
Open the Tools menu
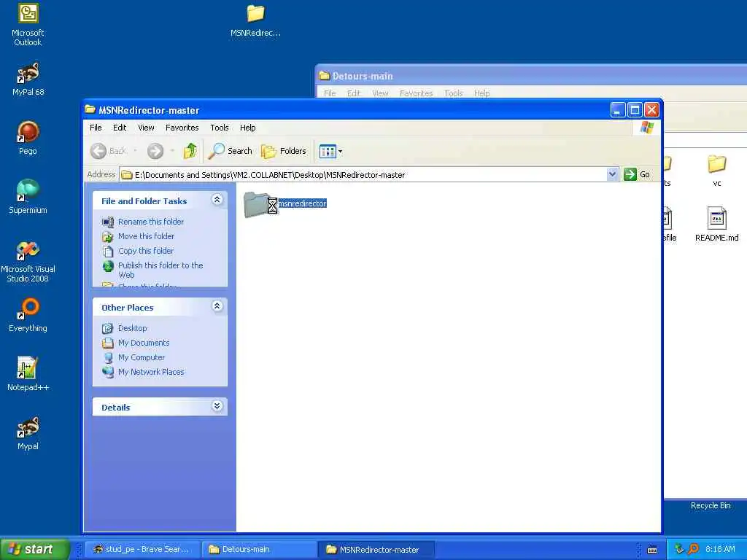[219, 128]
